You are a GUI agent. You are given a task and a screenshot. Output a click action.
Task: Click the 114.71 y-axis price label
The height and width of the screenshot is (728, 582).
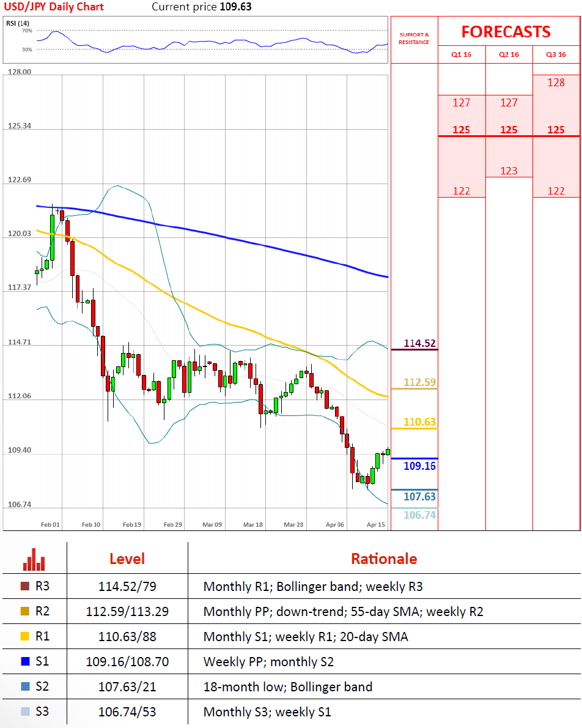click(x=20, y=342)
